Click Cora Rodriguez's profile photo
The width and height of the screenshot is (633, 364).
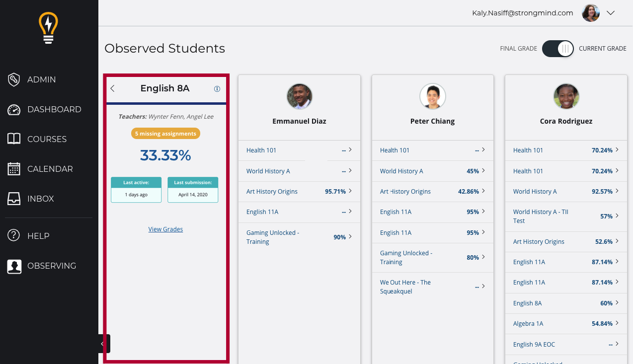point(566,96)
